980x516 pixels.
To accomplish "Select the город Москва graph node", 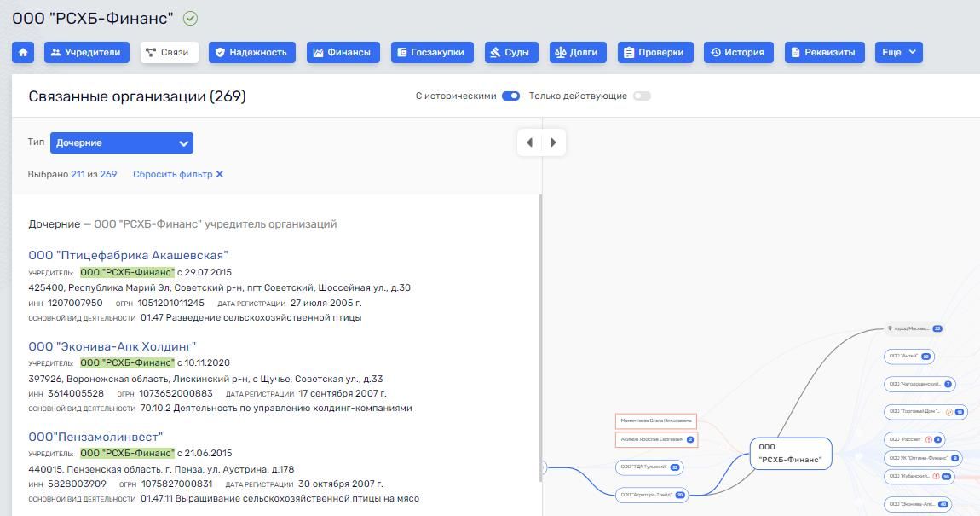I will point(914,328).
